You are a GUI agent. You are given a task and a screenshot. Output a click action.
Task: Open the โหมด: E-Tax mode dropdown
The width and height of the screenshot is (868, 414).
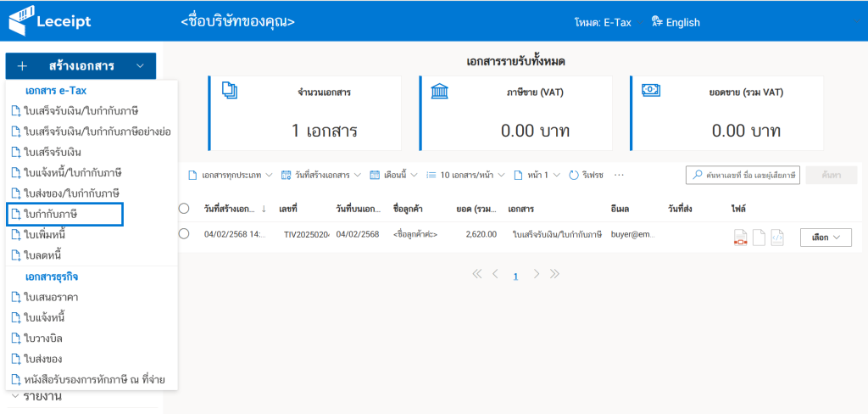pos(608,23)
